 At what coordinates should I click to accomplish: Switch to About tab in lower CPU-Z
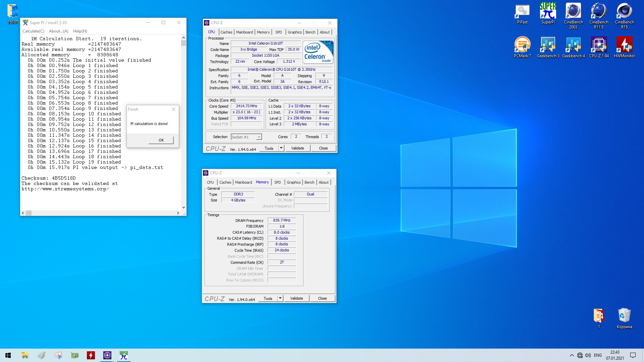point(324,182)
